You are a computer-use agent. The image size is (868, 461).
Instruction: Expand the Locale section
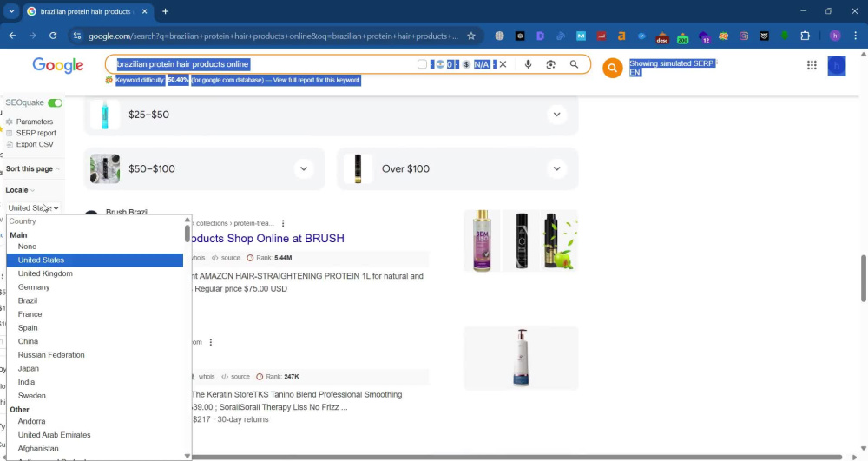coord(20,190)
